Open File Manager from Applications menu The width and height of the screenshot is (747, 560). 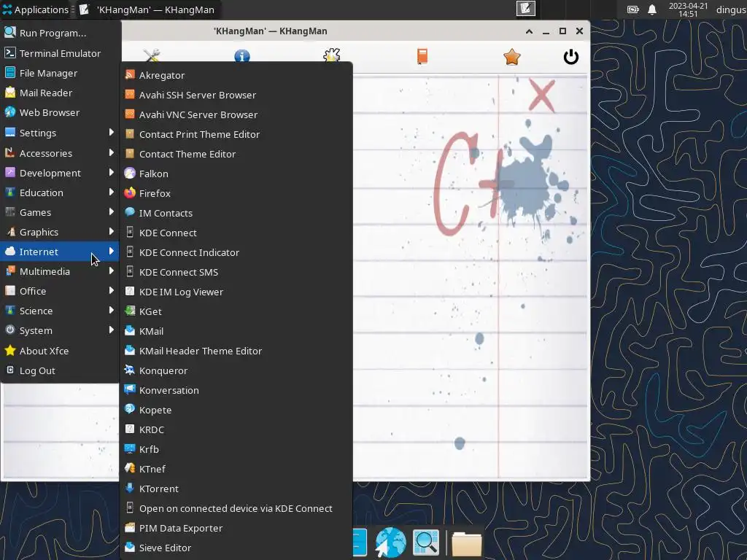(x=60, y=73)
